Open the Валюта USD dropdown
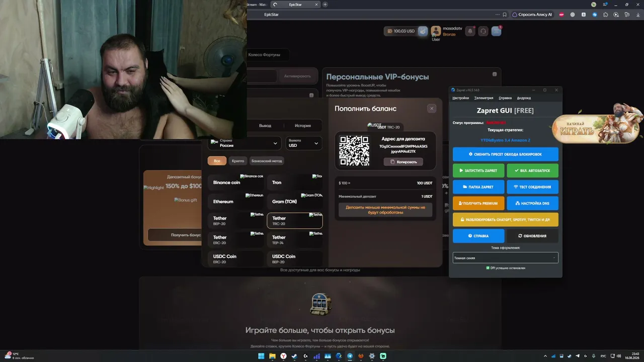This screenshot has width=644, height=362. pyautogui.click(x=304, y=143)
